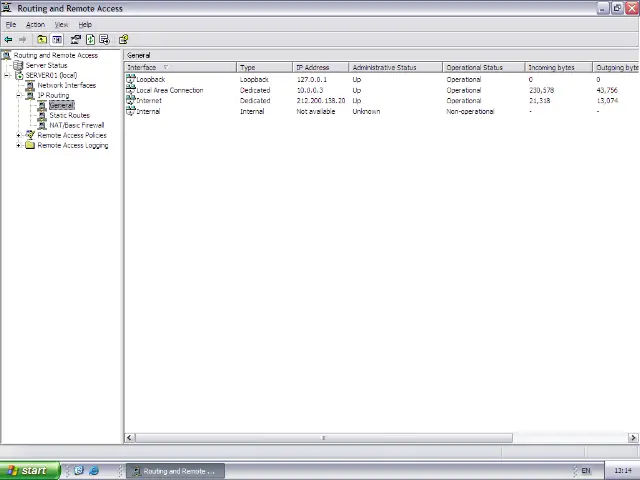
Task: Click the EN language indicator in tray
Action: [x=586, y=471]
